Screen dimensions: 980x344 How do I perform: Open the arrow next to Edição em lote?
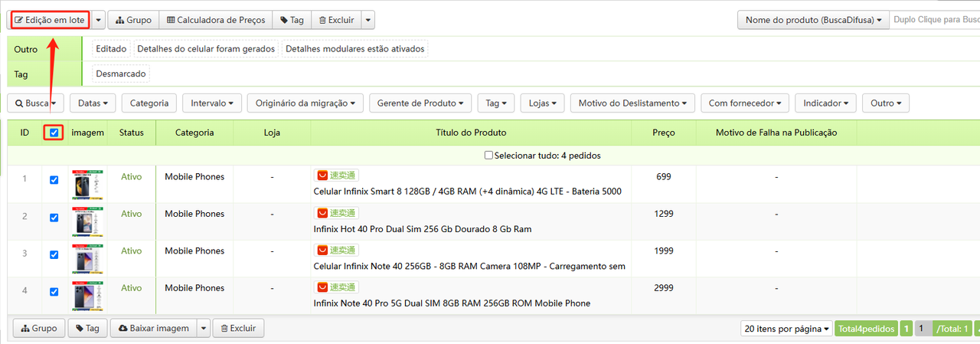tap(97, 19)
